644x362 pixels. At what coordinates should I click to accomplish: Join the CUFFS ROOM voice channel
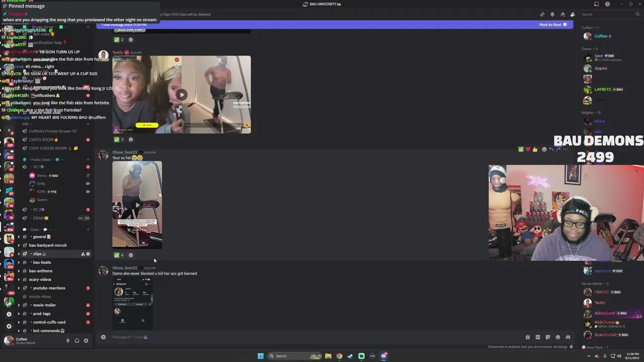[55, 140]
